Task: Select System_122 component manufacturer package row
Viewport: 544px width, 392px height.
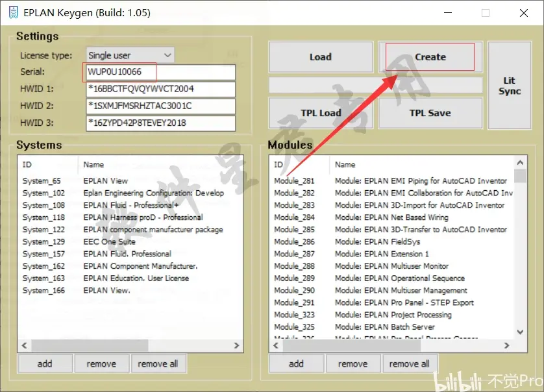Action: pos(130,229)
